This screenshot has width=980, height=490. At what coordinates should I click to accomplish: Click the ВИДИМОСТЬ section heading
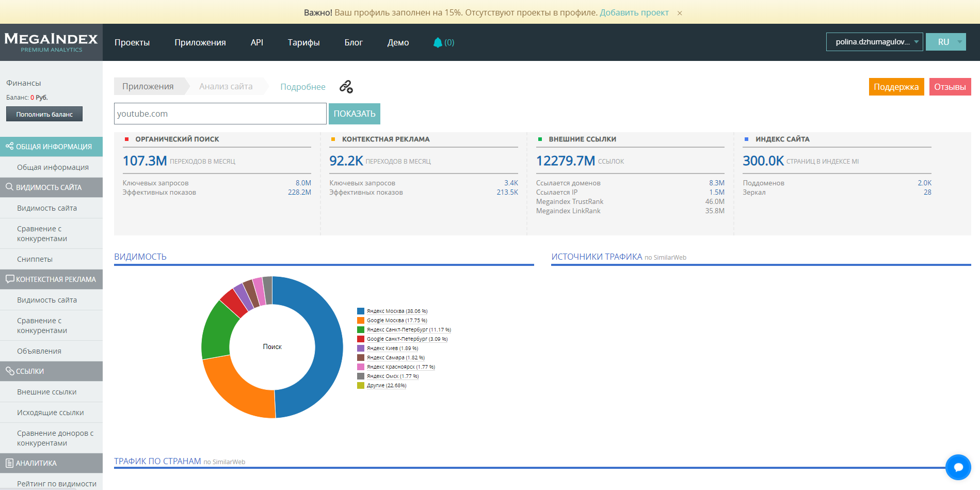point(140,257)
